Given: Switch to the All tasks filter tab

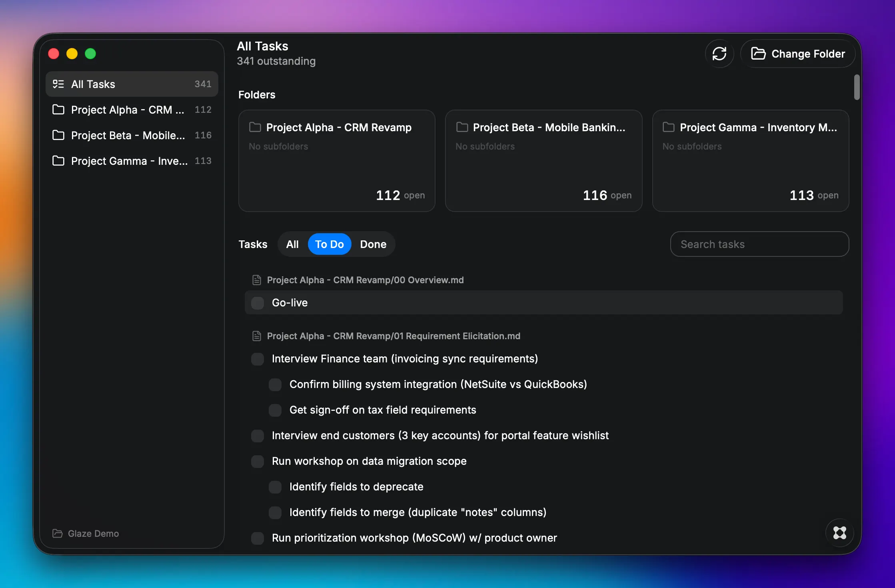Looking at the screenshot, I should coord(292,244).
